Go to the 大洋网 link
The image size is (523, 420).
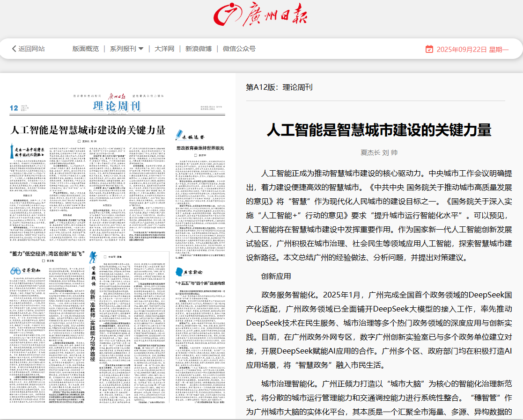[164, 49]
